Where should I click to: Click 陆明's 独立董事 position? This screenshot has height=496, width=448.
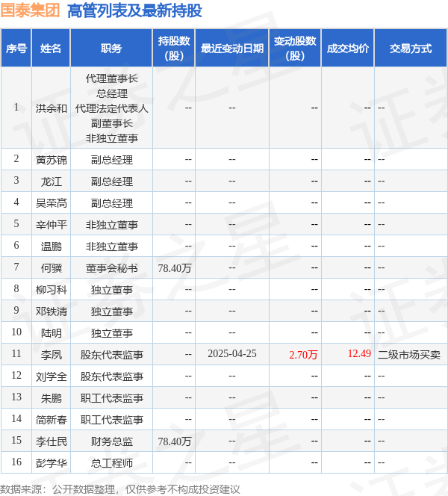(x=111, y=333)
